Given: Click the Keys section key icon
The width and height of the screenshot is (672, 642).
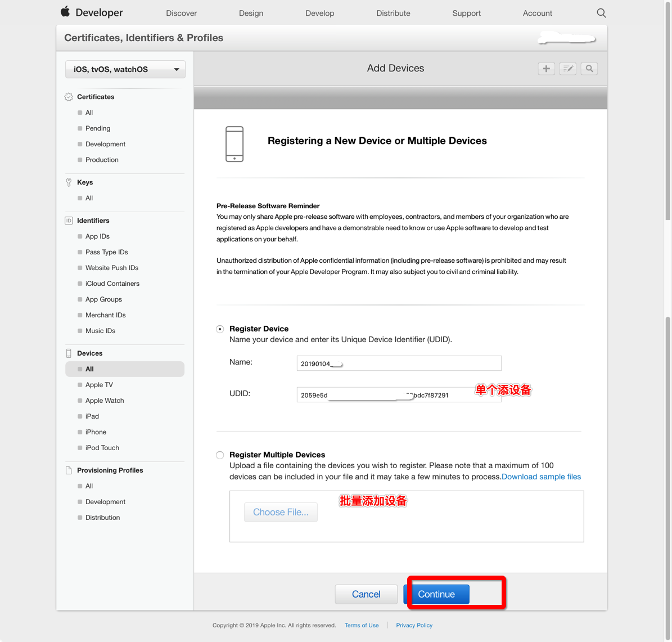Looking at the screenshot, I should click(x=69, y=182).
